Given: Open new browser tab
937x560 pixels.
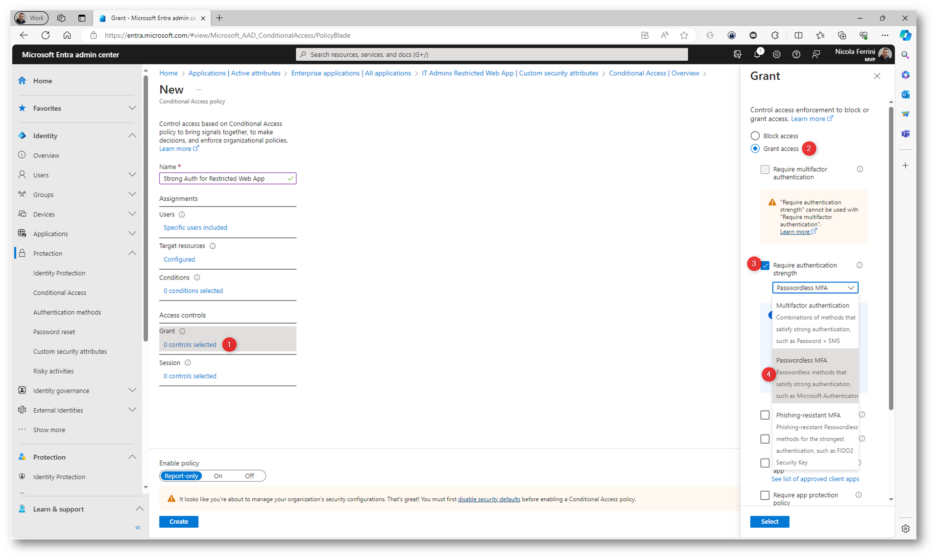Looking at the screenshot, I should pyautogui.click(x=219, y=18).
